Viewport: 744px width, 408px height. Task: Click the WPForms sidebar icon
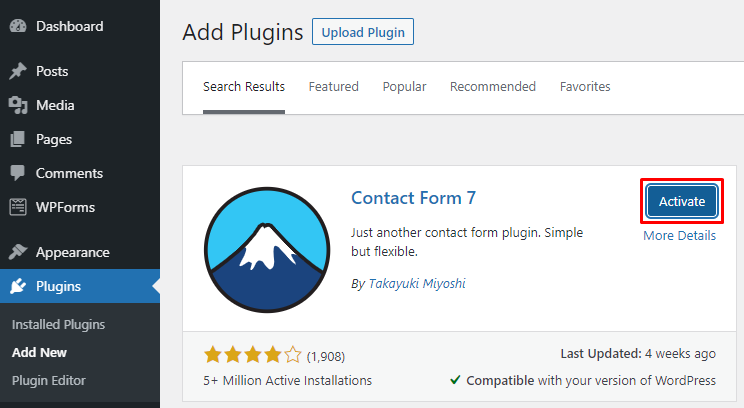tap(18, 207)
